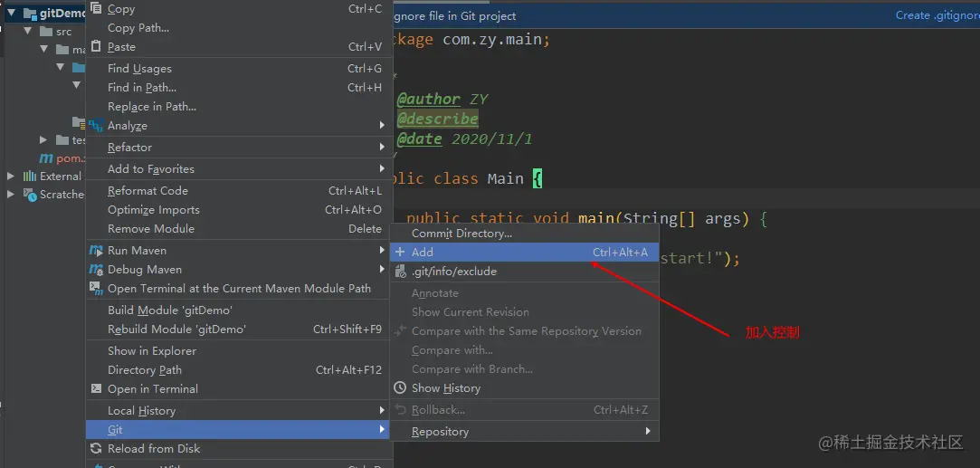The image size is (980, 468).
Task: Click the gitDemo module folder icon
Action: point(30,13)
